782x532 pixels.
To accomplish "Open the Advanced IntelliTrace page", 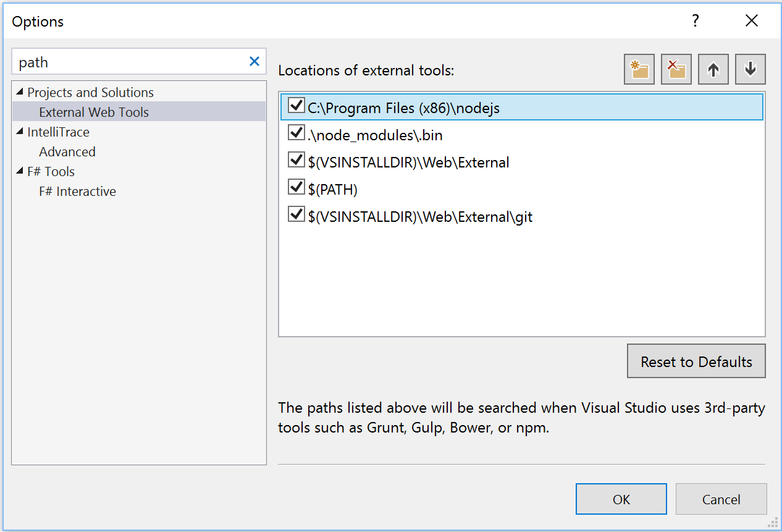I will pos(67,152).
